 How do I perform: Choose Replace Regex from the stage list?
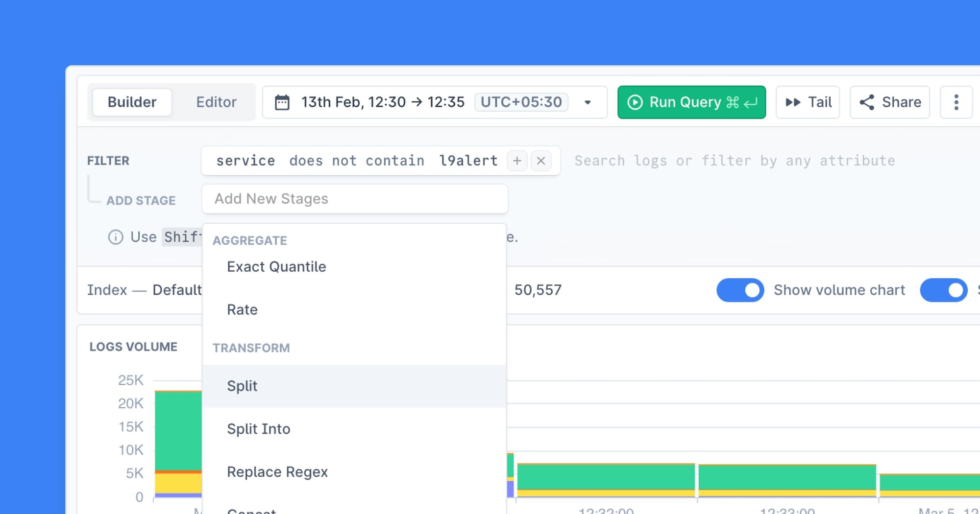(277, 471)
